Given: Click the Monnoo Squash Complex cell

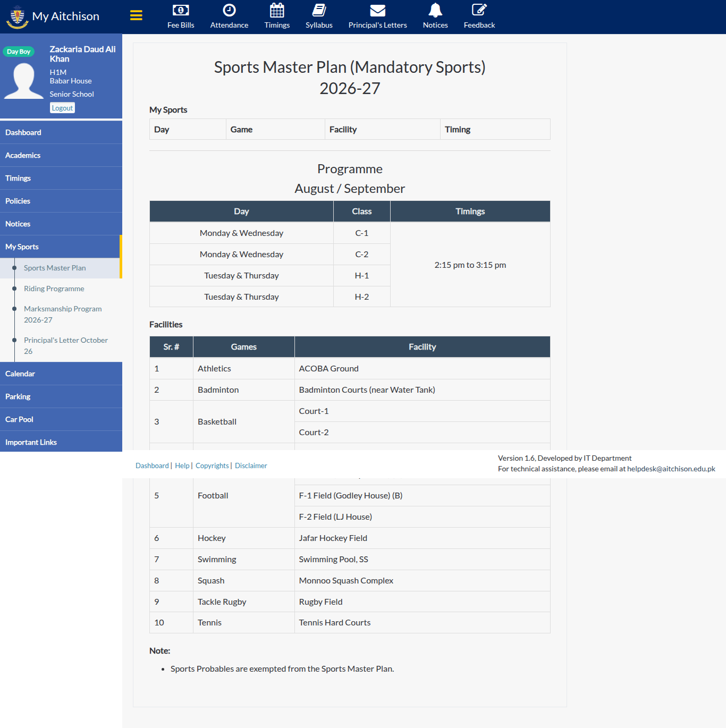Looking at the screenshot, I should (422, 580).
